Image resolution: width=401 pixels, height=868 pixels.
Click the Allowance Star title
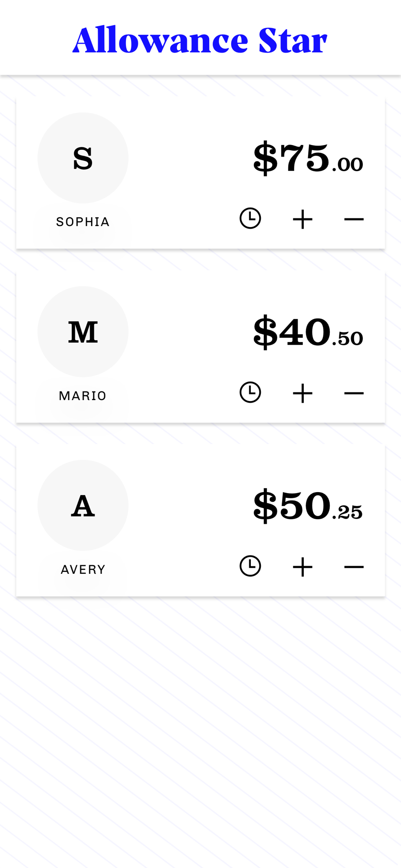[x=200, y=40]
